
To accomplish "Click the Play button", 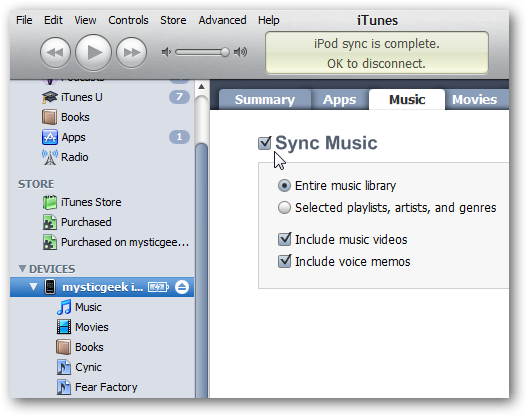I will [93, 52].
